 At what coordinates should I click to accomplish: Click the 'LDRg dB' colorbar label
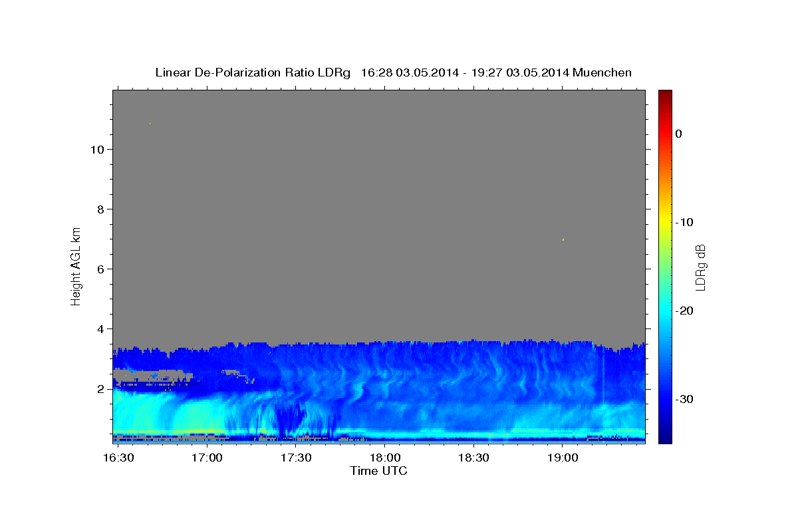tap(700, 267)
